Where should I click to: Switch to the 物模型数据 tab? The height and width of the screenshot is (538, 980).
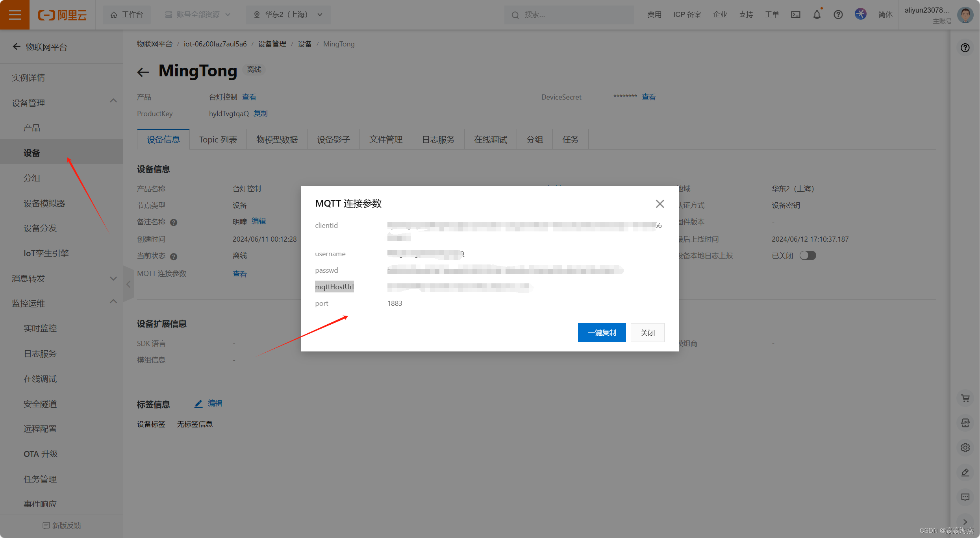click(x=277, y=139)
